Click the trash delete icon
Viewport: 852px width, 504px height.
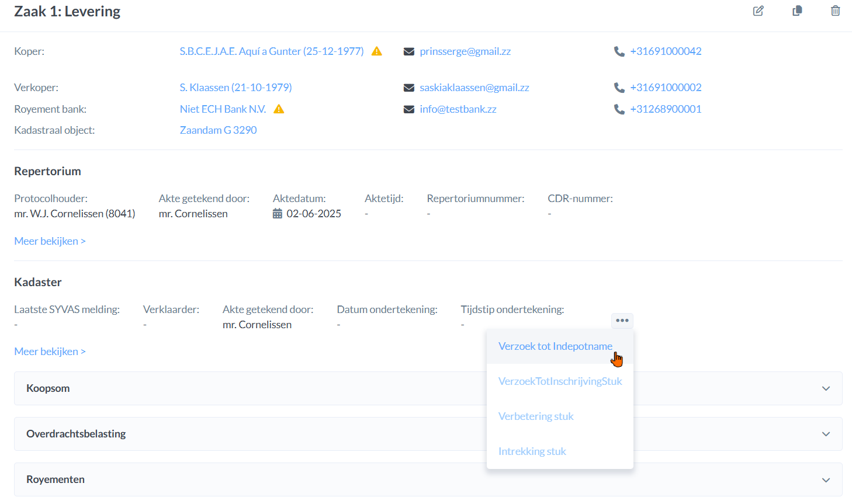click(835, 11)
